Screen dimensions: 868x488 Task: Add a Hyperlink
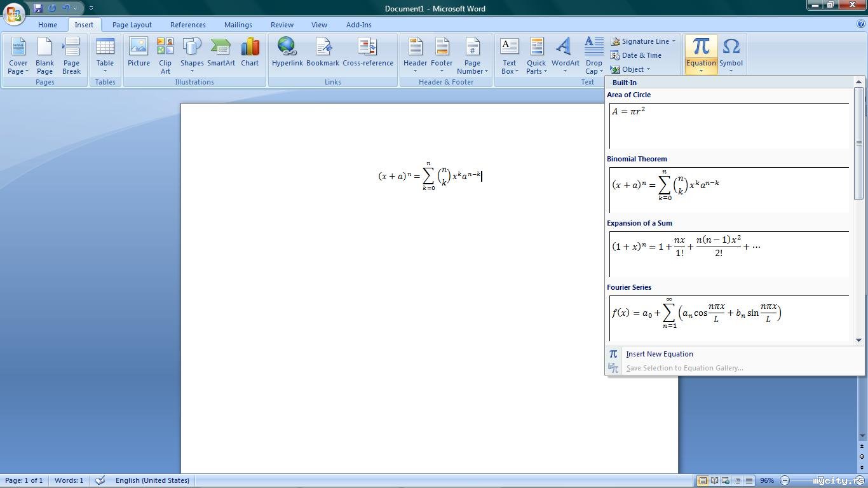287,53
